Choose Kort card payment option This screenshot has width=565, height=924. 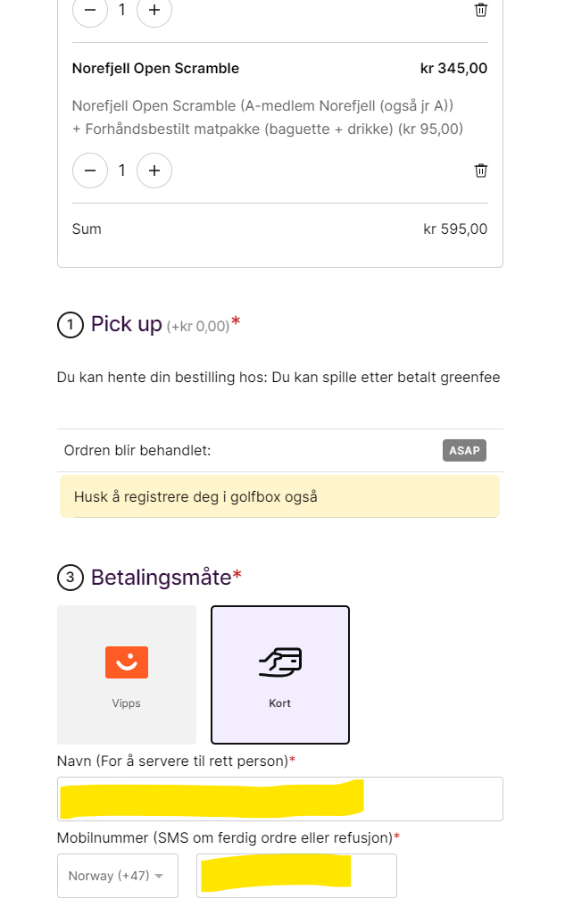tap(280, 675)
